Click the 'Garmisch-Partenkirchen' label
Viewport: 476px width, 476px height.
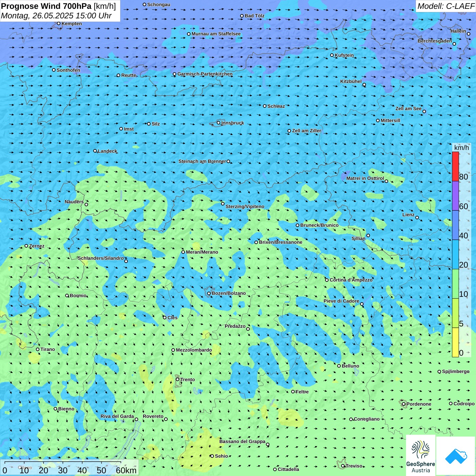click(205, 74)
